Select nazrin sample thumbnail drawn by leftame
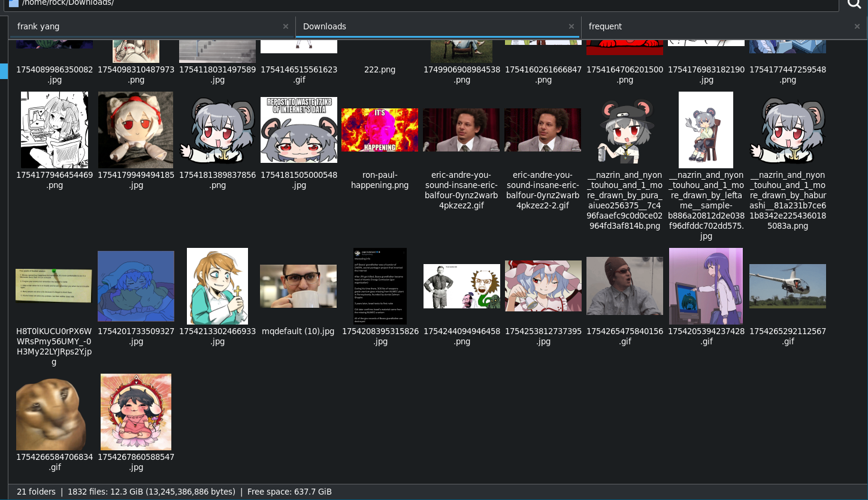The image size is (868, 500). coord(706,130)
